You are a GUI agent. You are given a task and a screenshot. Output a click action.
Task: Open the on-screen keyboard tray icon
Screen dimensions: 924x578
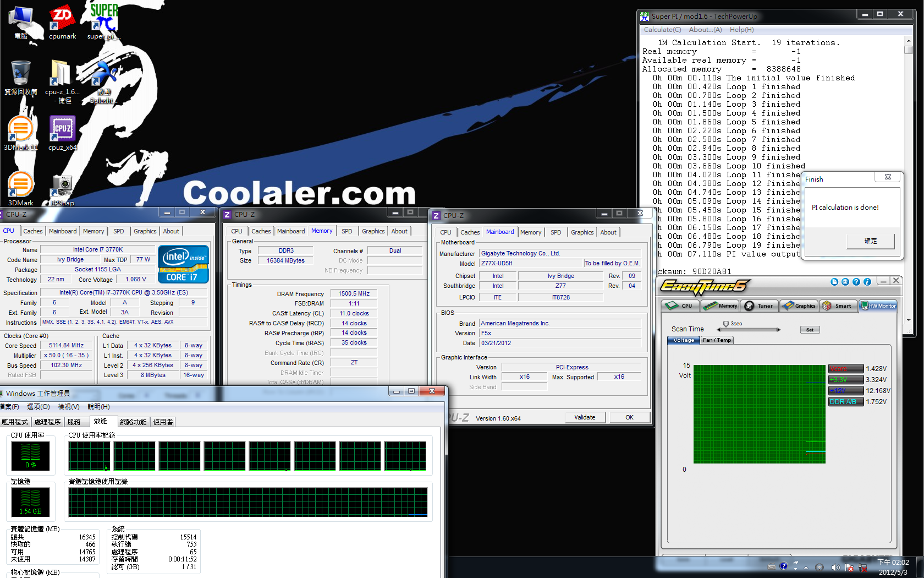coord(772,567)
